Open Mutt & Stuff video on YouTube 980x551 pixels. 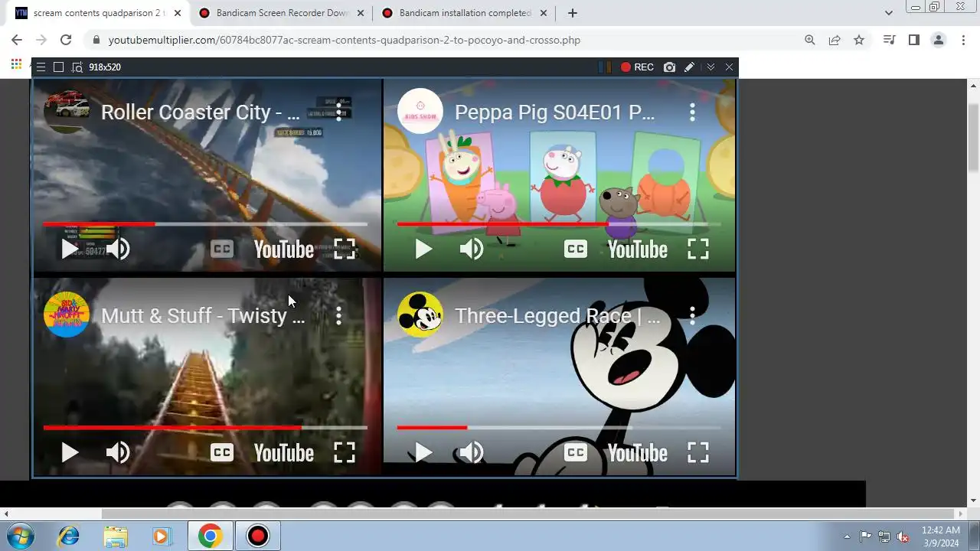click(x=283, y=453)
